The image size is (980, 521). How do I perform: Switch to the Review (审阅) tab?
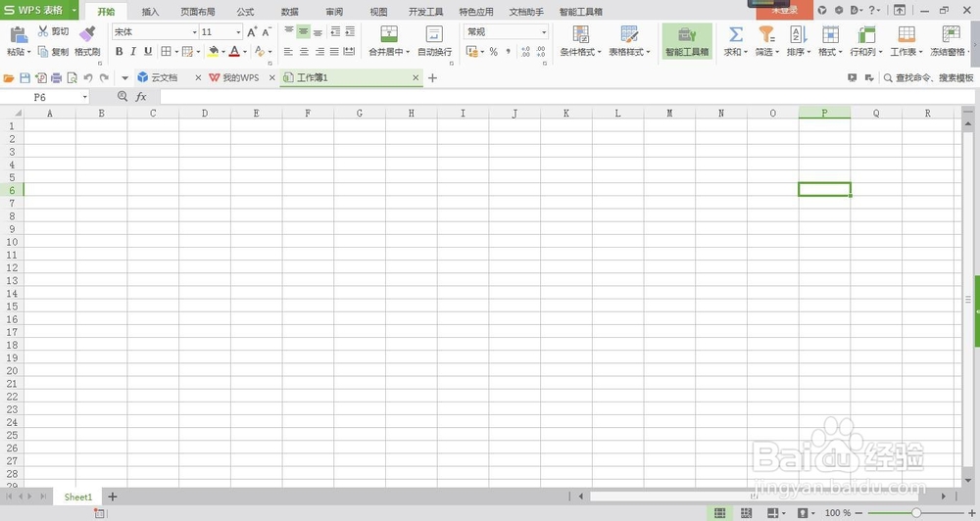click(334, 11)
